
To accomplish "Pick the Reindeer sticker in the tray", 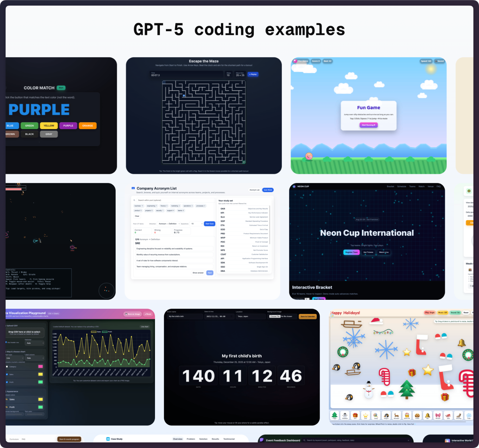I will pos(397,415).
